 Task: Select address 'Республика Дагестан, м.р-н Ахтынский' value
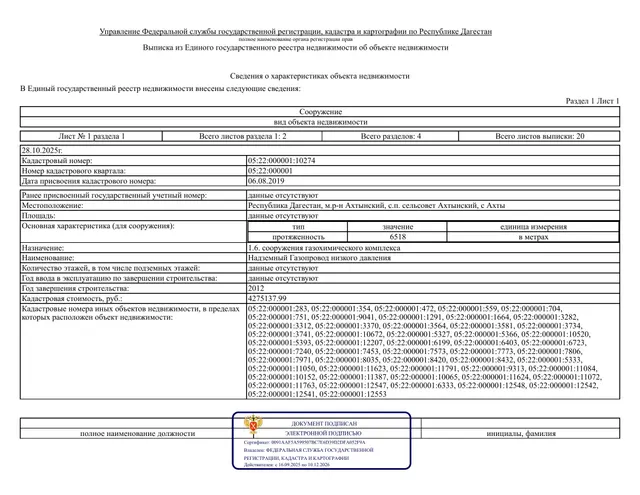pyautogui.click(x=376, y=206)
